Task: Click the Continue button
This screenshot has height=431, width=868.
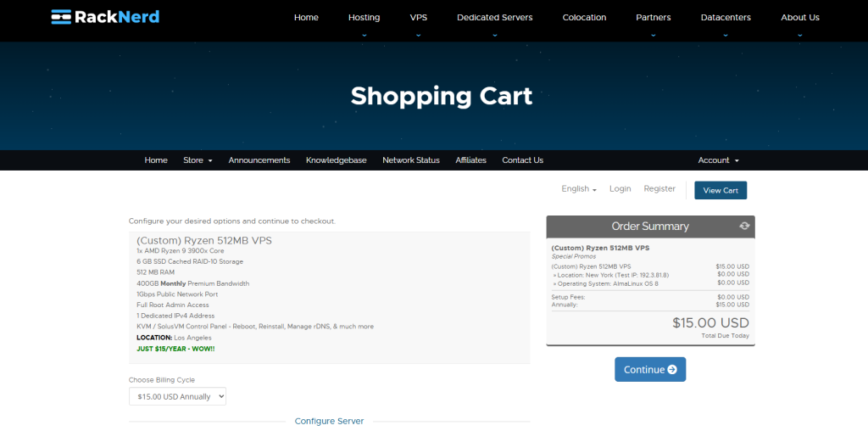Action: 650,370
